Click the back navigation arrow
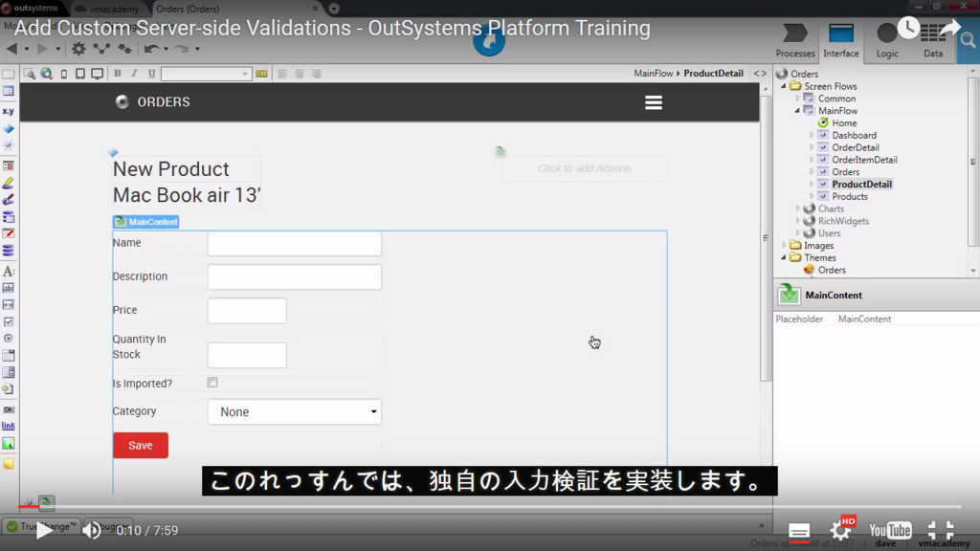Viewport: 980px width, 551px height. [11, 48]
